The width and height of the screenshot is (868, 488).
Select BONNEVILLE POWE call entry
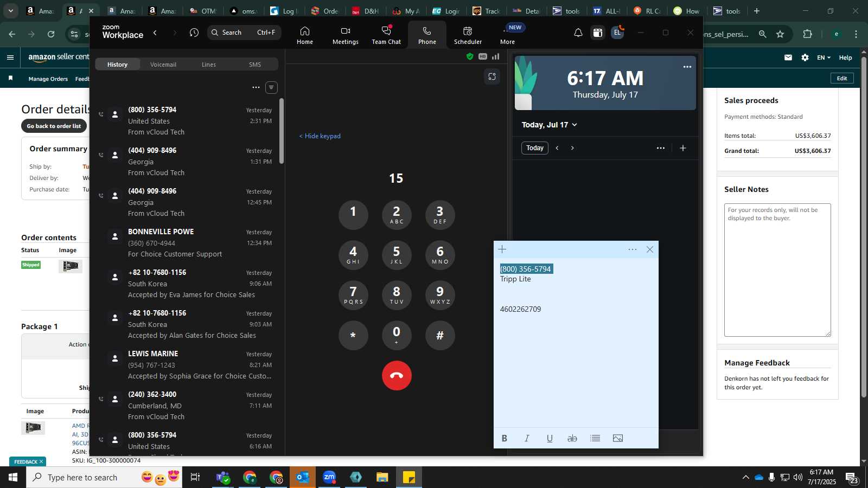187,243
